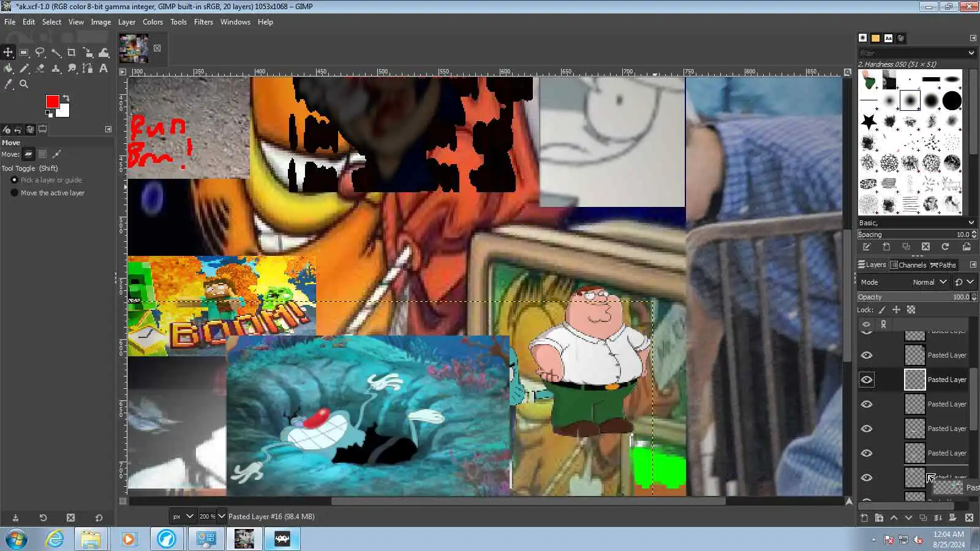
Task: Edit the selected brush
Action: coord(866,247)
